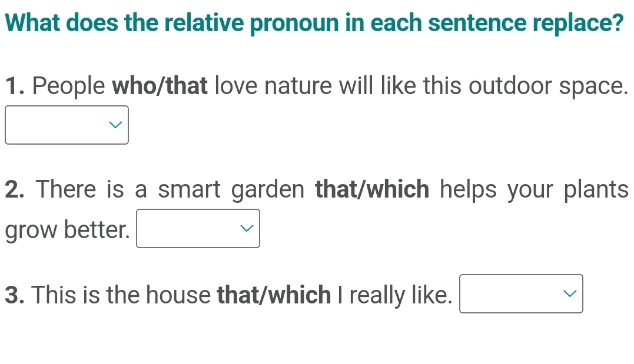Click the words "grow better."
The image size is (634, 364).
point(67,230)
